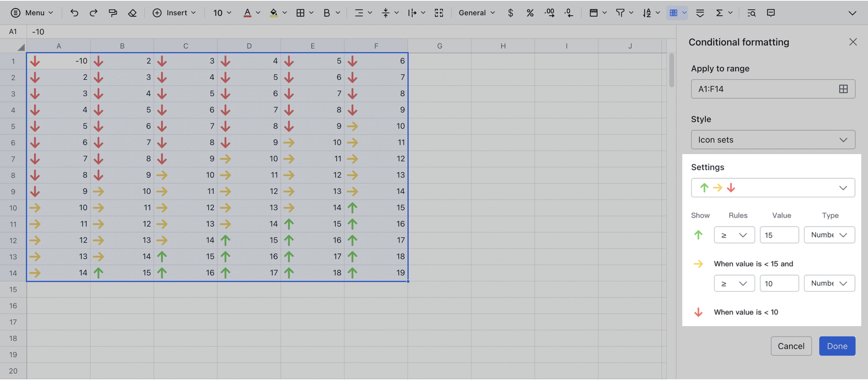868x380 pixels.
Task: Open the Insert menu
Action: pos(174,12)
